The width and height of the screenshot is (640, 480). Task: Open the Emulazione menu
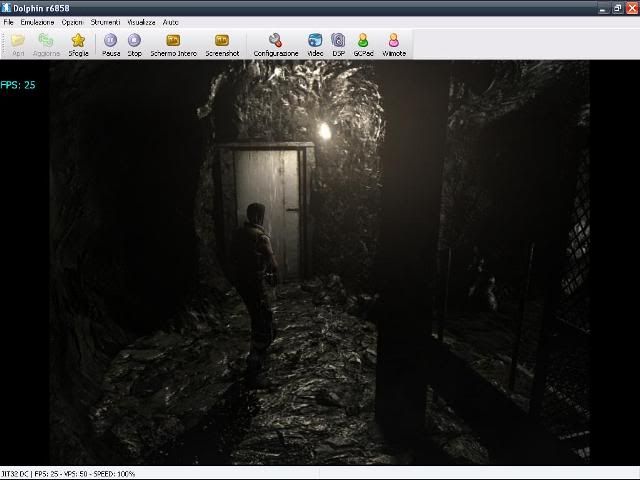[37, 21]
